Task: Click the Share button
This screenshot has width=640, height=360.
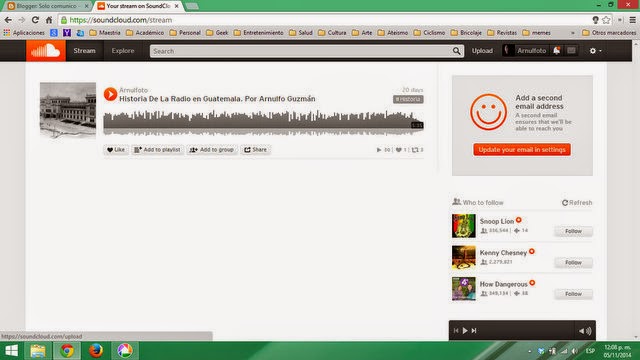Action: 256,150
